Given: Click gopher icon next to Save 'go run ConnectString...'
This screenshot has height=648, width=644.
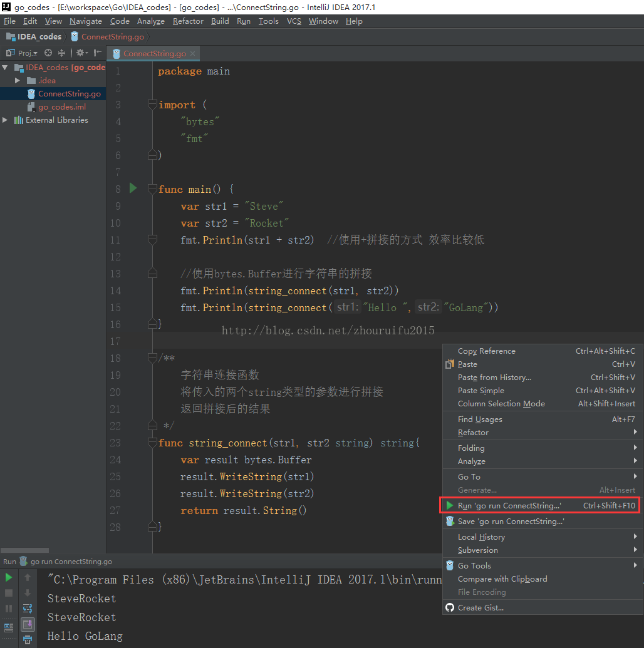Looking at the screenshot, I should 450,521.
